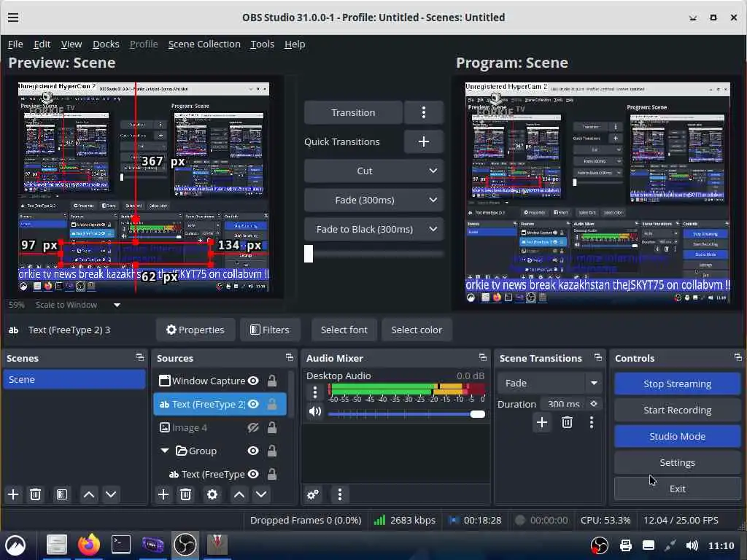Screen dimensions: 747x560
Task: Open Properties for selected text source
Action: [x=196, y=330]
